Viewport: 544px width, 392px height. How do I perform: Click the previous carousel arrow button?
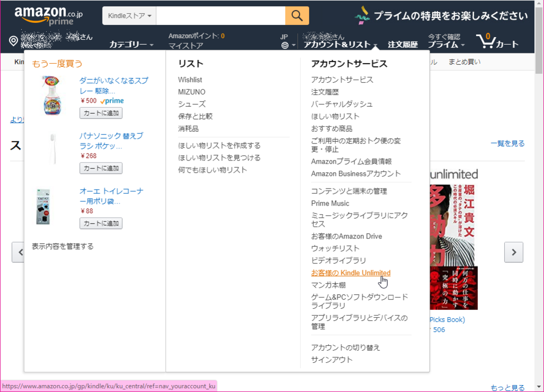pyautogui.click(x=18, y=252)
